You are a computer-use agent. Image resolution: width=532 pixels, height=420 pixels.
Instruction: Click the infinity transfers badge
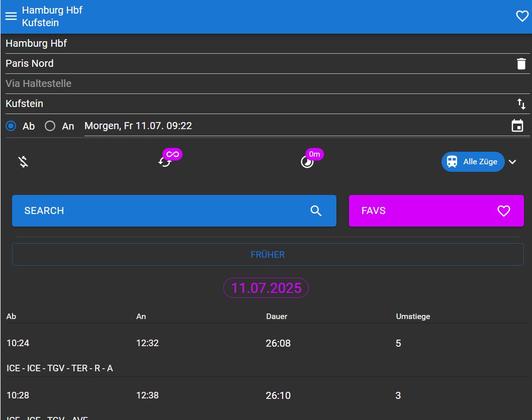coord(172,154)
